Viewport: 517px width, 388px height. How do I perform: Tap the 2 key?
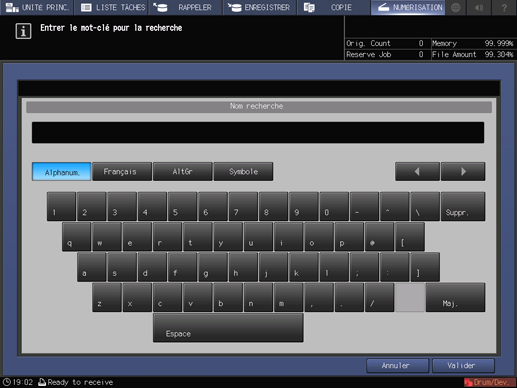(x=92, y=206)
